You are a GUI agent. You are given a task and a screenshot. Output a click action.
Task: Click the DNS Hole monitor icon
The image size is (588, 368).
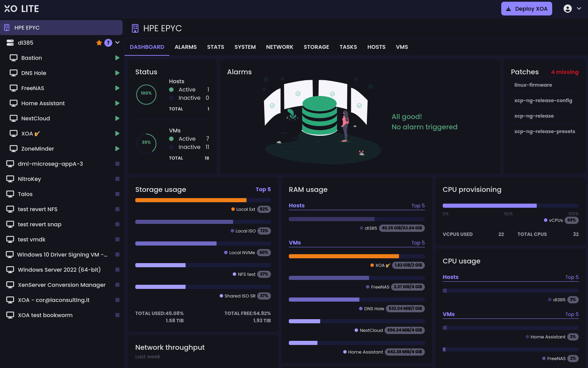pos(13,73)
